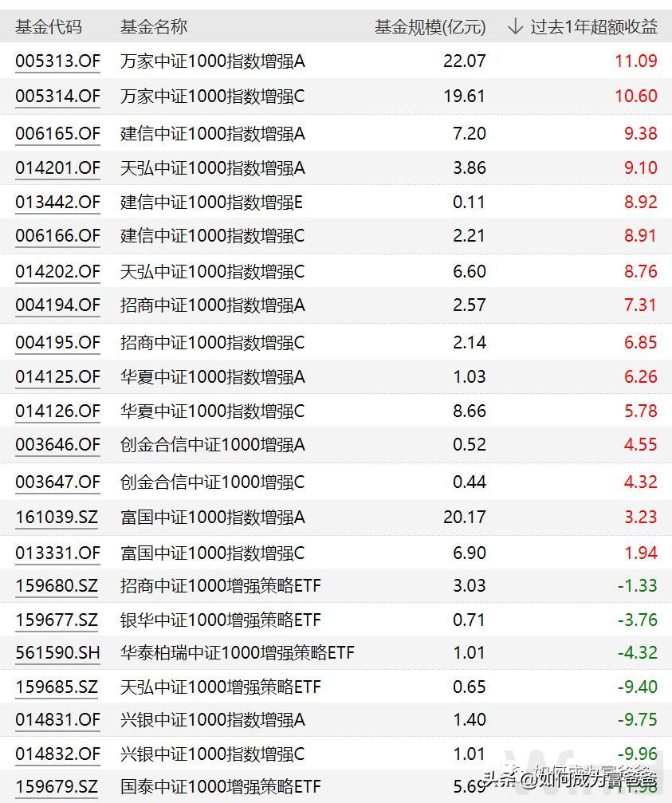
Task: Select the 159677.SZ code link
Action: coord(57,620)
